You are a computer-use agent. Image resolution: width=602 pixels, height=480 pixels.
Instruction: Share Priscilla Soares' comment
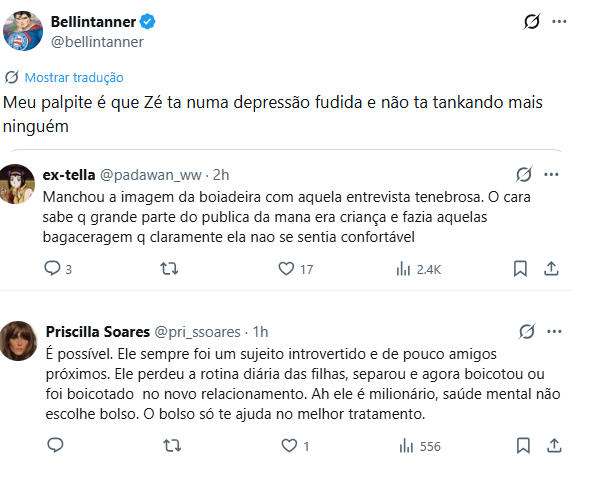point(550,446)
